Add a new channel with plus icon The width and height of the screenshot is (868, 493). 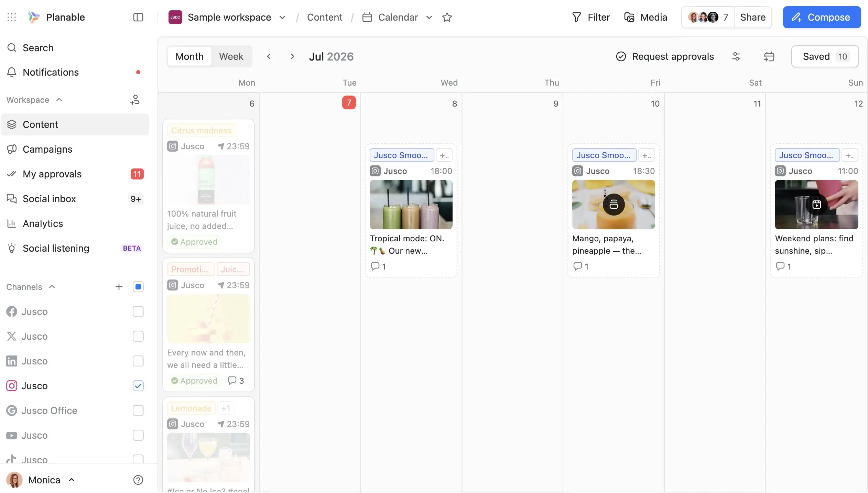pos(119,287)
